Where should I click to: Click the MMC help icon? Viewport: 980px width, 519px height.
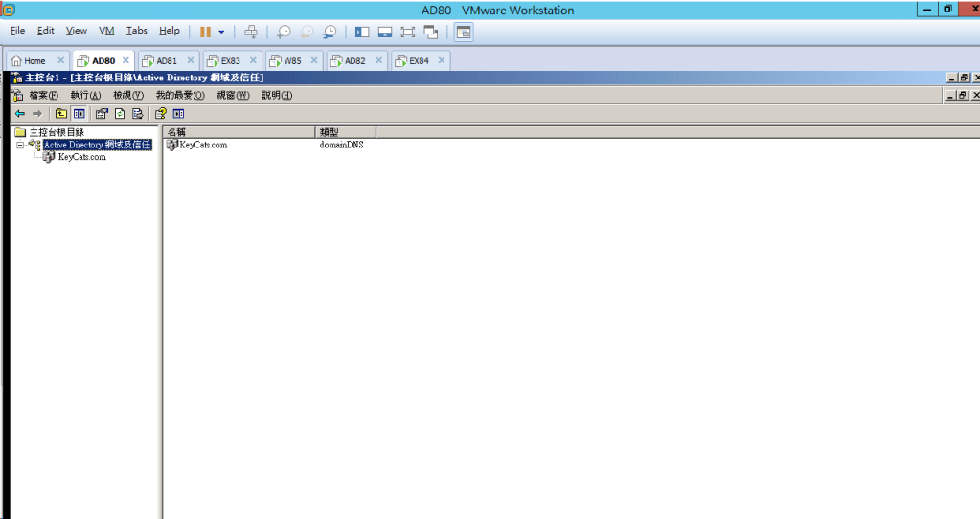point(160,114)
